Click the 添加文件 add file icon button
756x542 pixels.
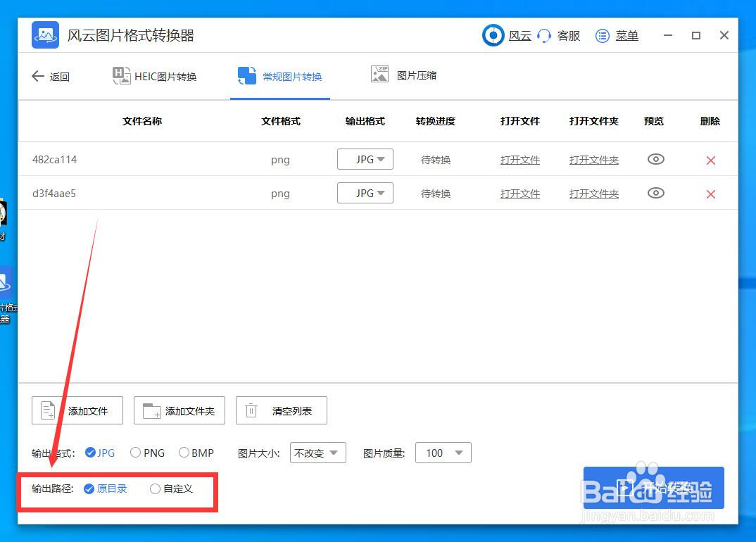click(77, 410)
